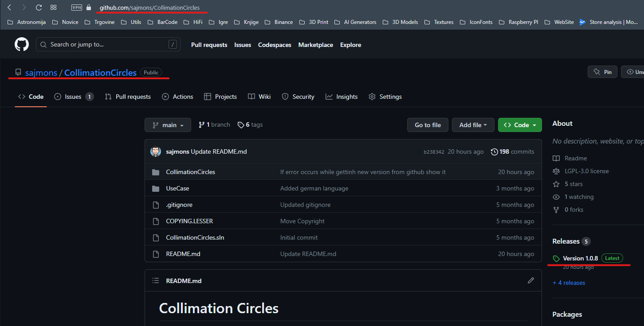
Task: Open the Igre bookmarks folder
Action: click(218, 22)
